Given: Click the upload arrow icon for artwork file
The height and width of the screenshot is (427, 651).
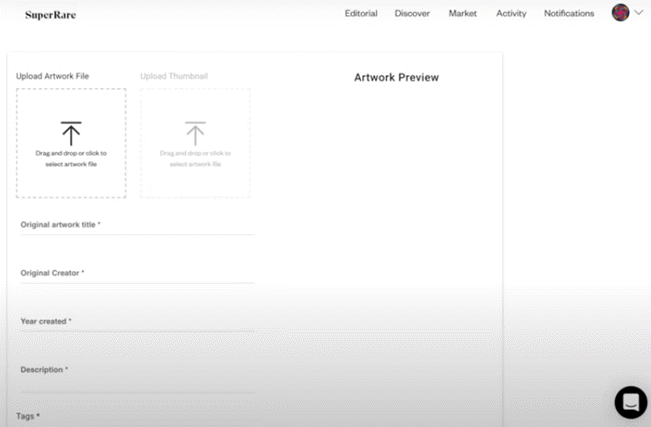Looking at the screenshot, I should [71, 133].
